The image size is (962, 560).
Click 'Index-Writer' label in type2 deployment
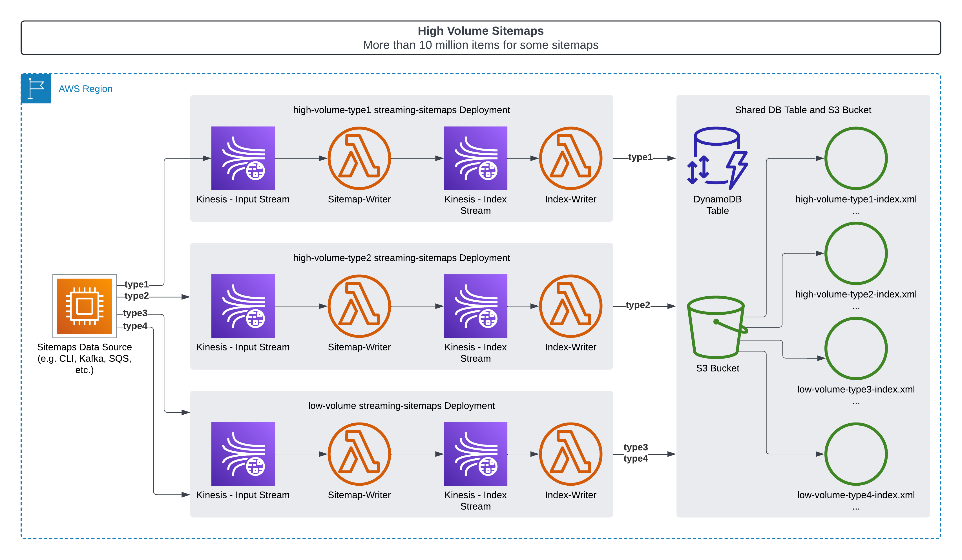[570, 347]
